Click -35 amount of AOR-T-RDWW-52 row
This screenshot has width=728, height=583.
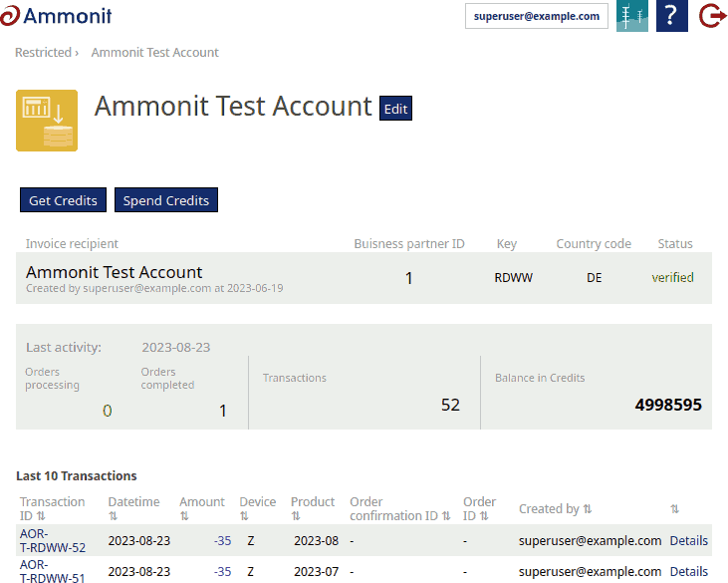(x=222, y=541)
